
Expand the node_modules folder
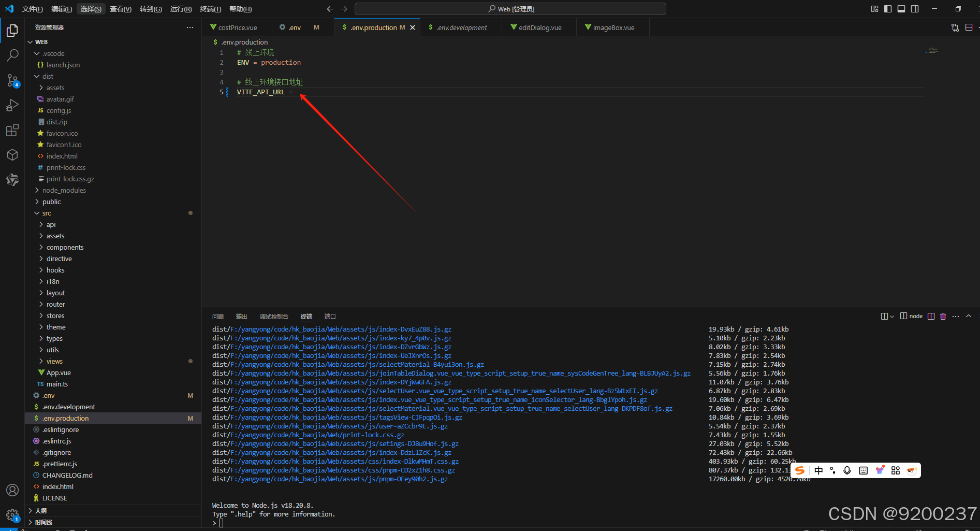click(x=113, y=190)
